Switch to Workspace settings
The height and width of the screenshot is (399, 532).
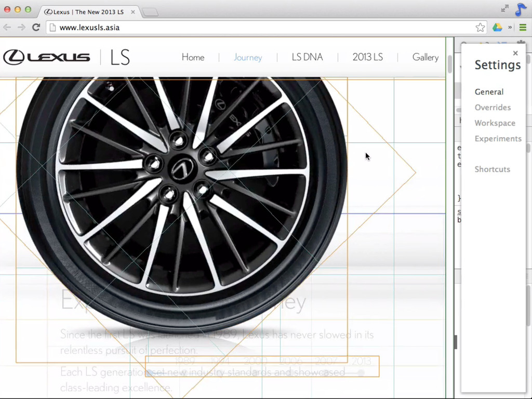495,123
